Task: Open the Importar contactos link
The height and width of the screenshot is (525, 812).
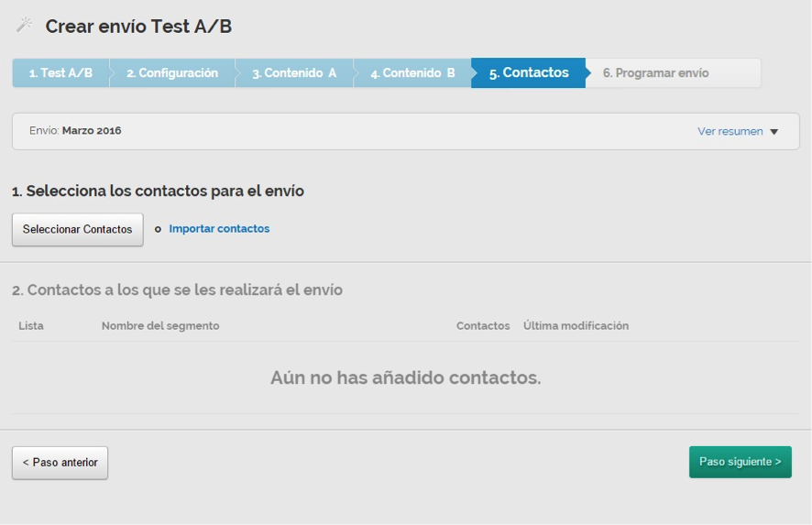Action: pyautogui.click(x=219, y=229)
